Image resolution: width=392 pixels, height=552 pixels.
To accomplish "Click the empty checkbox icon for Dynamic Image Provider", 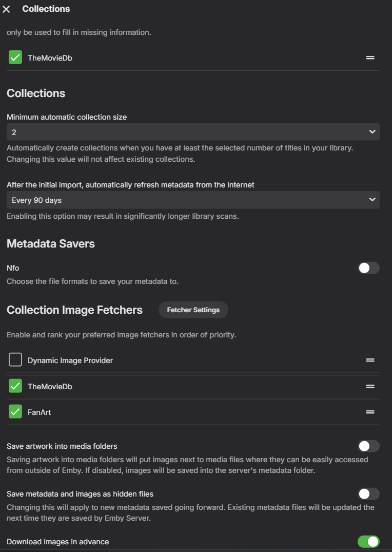I will [x=15, y=360].
